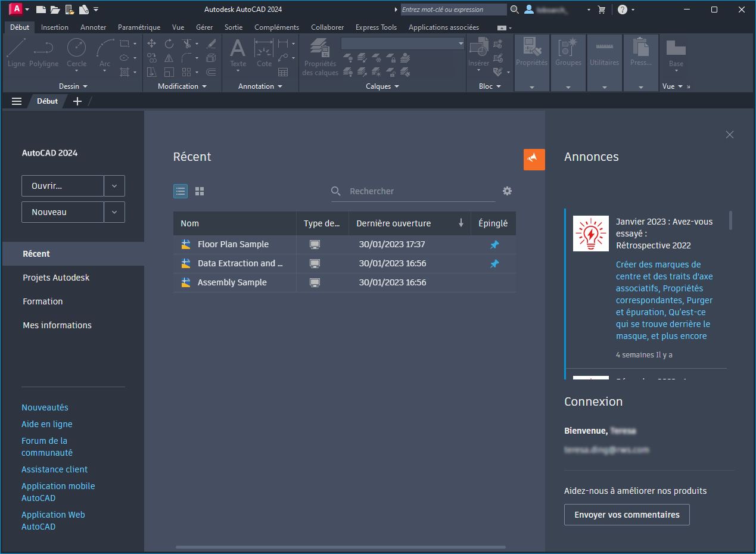Click the user account icon in title bar
The height and width of the screenshot is (554, 756).
[x=529, y=10]
